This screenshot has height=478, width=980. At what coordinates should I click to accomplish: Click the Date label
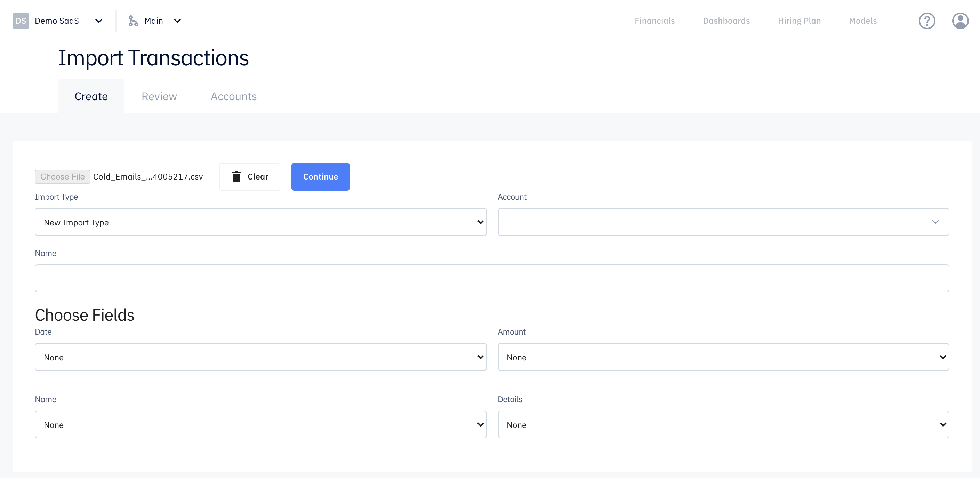point(43,332)
